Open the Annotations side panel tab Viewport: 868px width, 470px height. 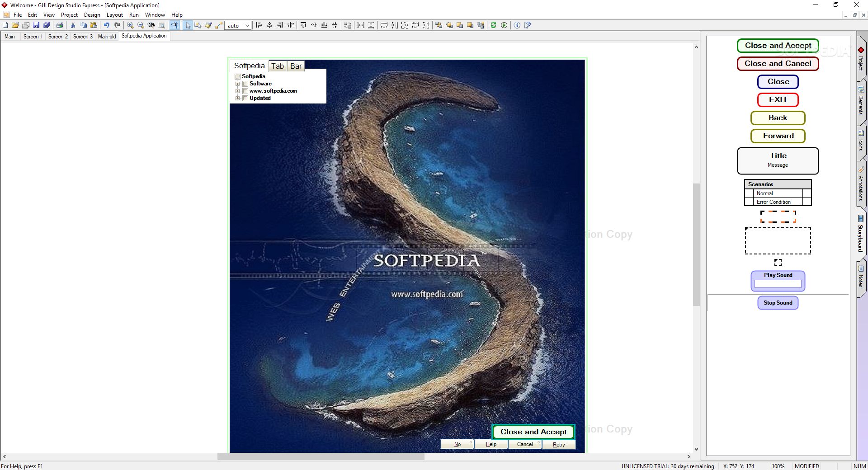point(861,184)
